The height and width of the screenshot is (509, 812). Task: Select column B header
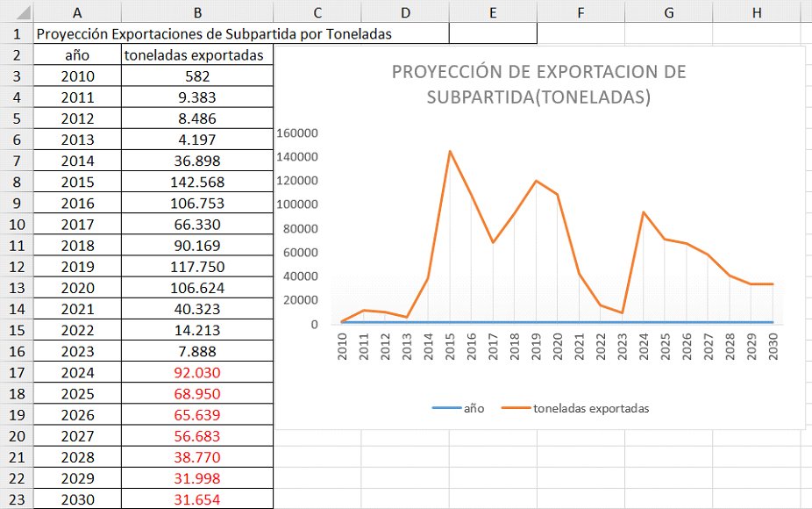coord(196,13)
